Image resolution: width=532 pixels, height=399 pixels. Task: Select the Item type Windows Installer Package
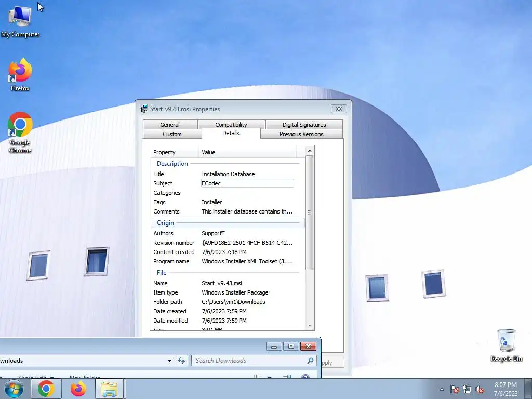pos(235,292)
